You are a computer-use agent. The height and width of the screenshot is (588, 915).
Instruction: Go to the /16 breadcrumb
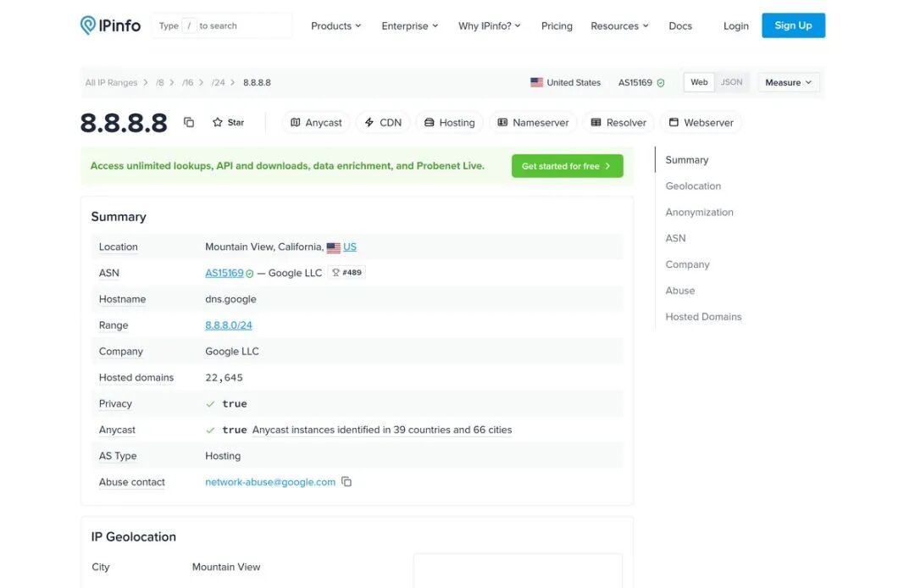187,83
